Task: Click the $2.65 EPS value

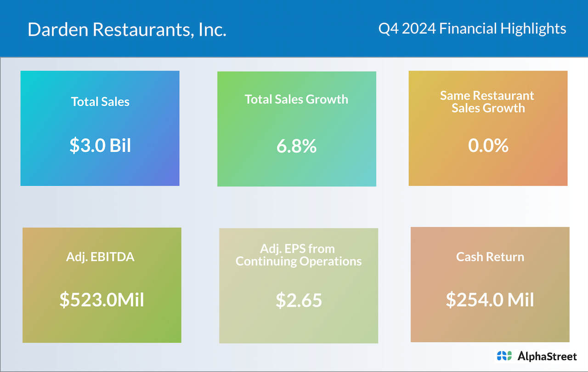Action: (299, 300)
